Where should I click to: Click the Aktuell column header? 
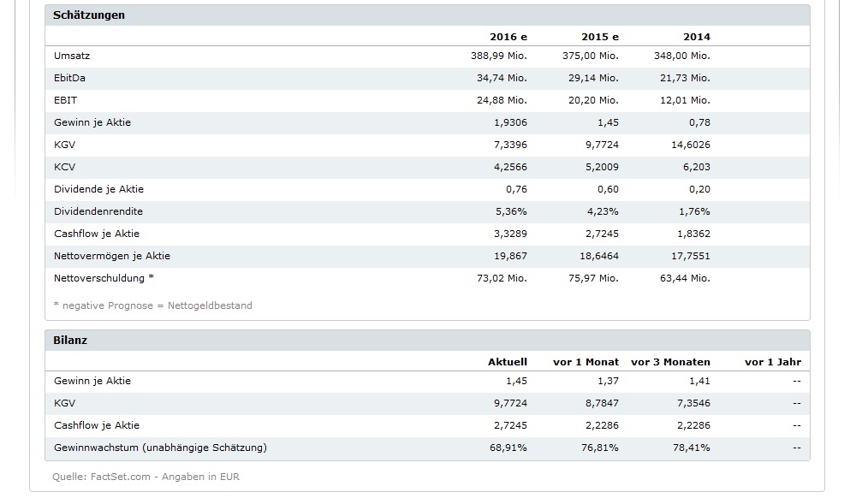pyautogui.click(x=507, y=362)
